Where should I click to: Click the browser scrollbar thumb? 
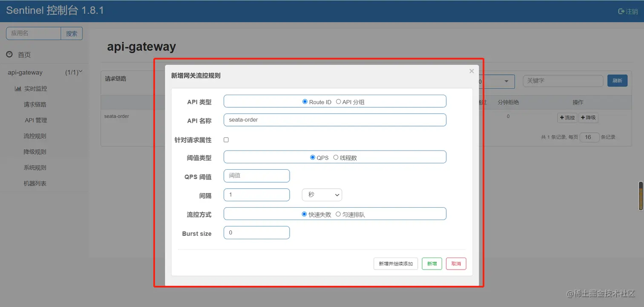[641, 196]
